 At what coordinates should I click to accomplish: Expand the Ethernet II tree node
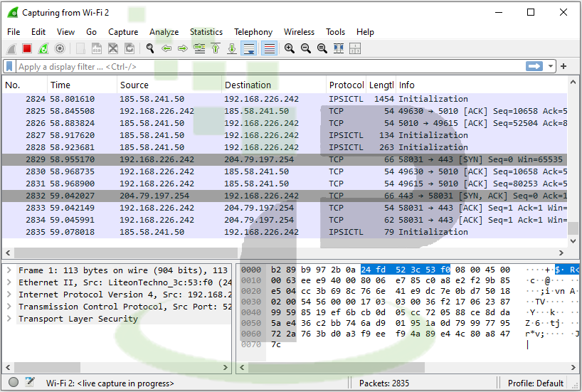[9, 282]
